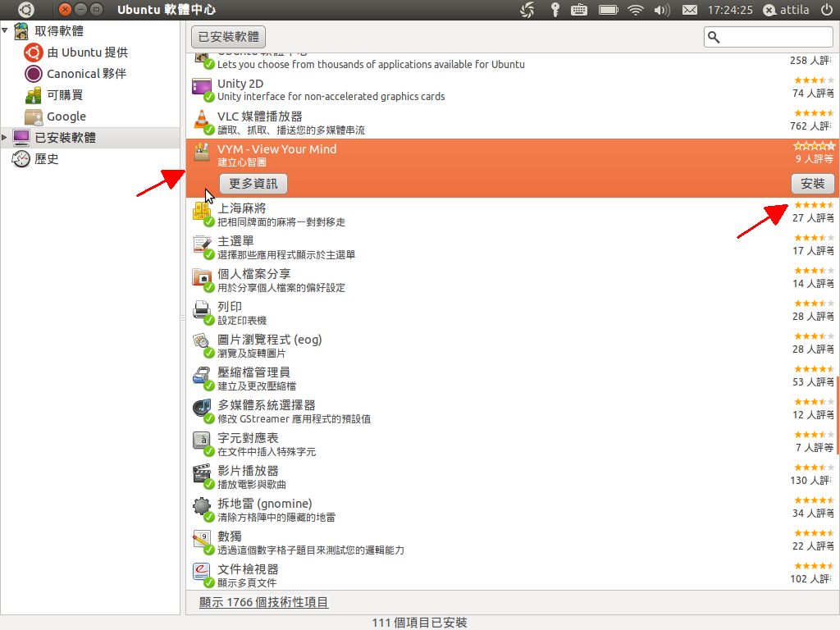Select the 拆地雷 (gnomine) row title

265,504
